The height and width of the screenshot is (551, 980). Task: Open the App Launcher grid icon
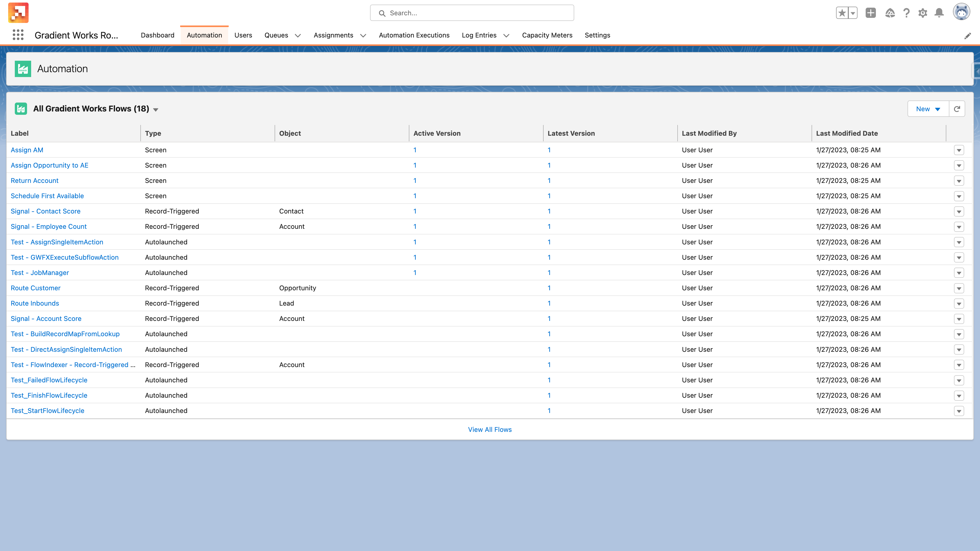[x=18, y=35]
